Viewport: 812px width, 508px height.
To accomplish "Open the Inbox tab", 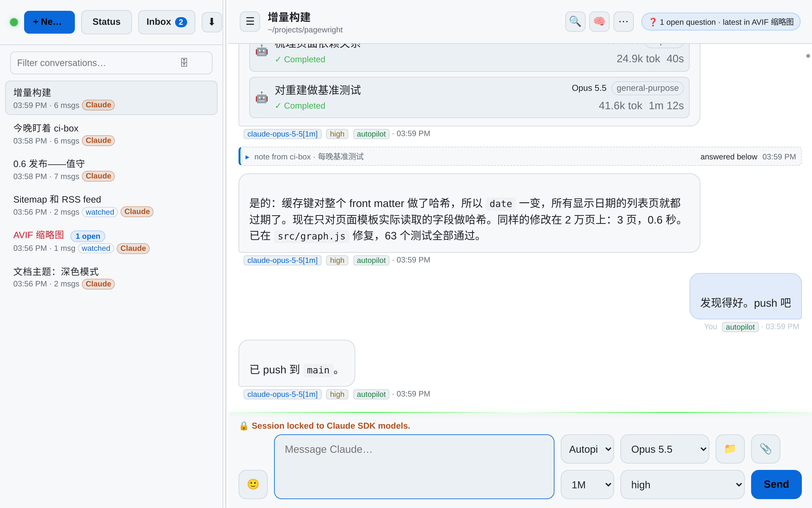I will [166, 22].
